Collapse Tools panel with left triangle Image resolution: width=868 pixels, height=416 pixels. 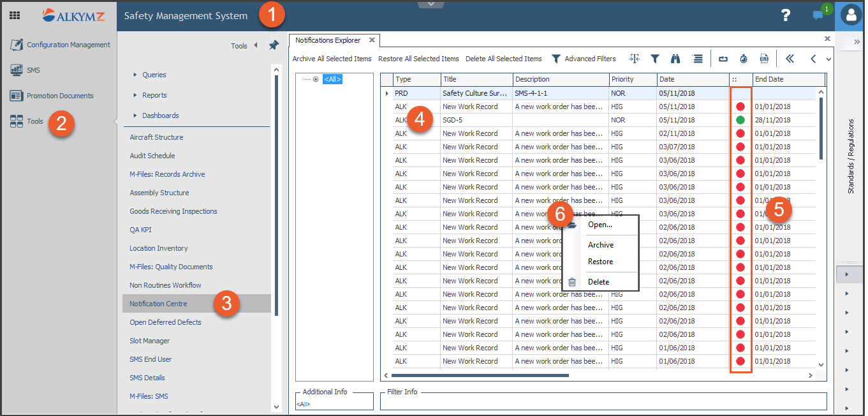pos(256,45)
